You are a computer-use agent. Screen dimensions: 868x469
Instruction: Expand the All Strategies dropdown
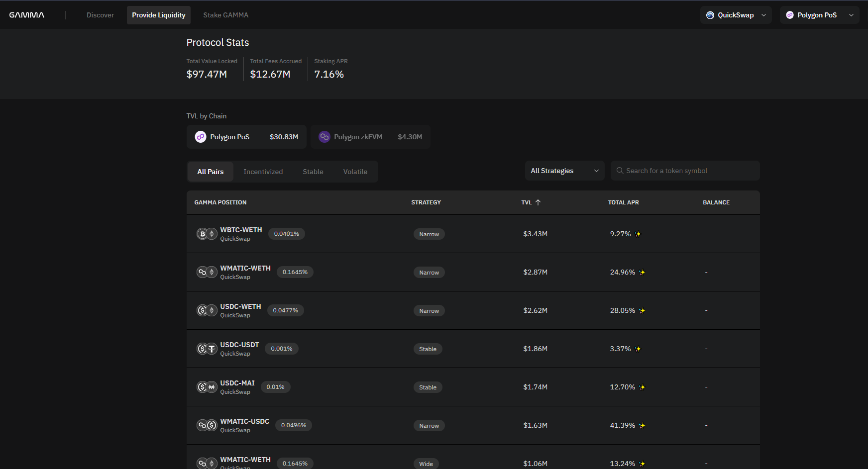pyautogui.click(x=564, y=171)
